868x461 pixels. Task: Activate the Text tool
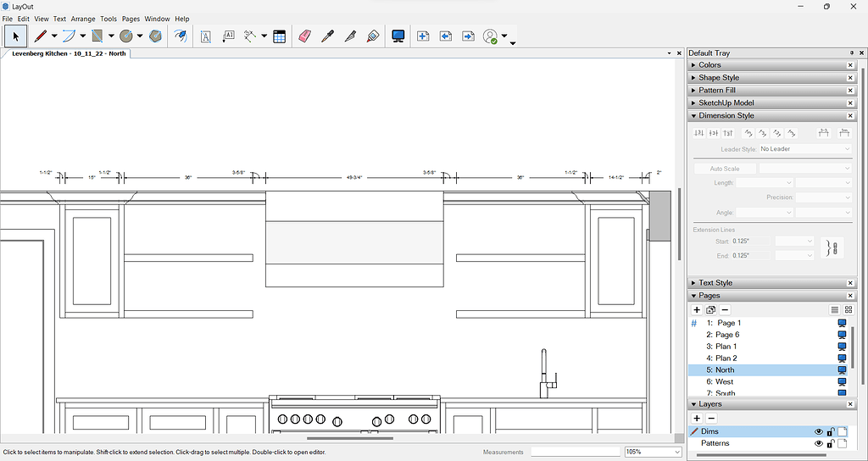(205, 36)
